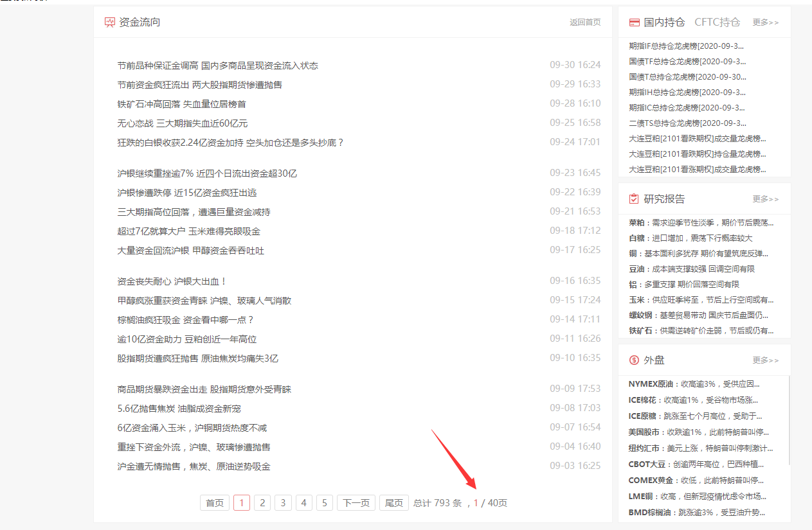Select the 国内持仓 tab
Screen dimensions: 812x530
point(664,22)
